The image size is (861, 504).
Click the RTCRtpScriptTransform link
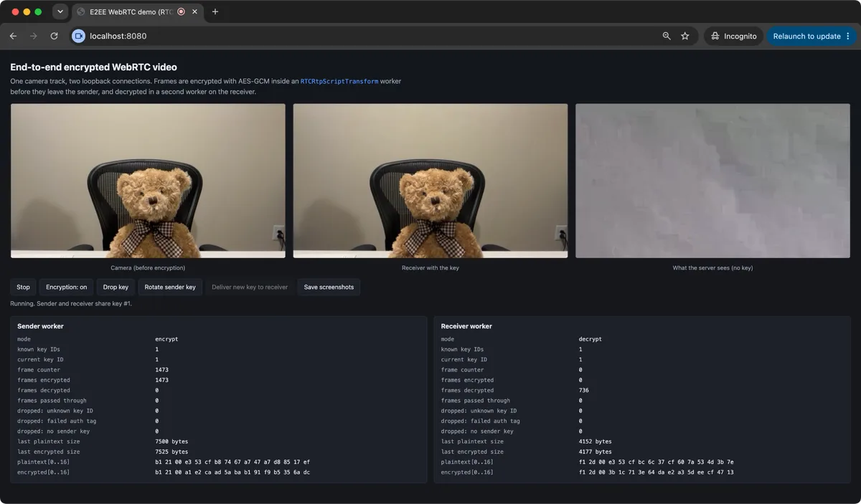(339, 82)
